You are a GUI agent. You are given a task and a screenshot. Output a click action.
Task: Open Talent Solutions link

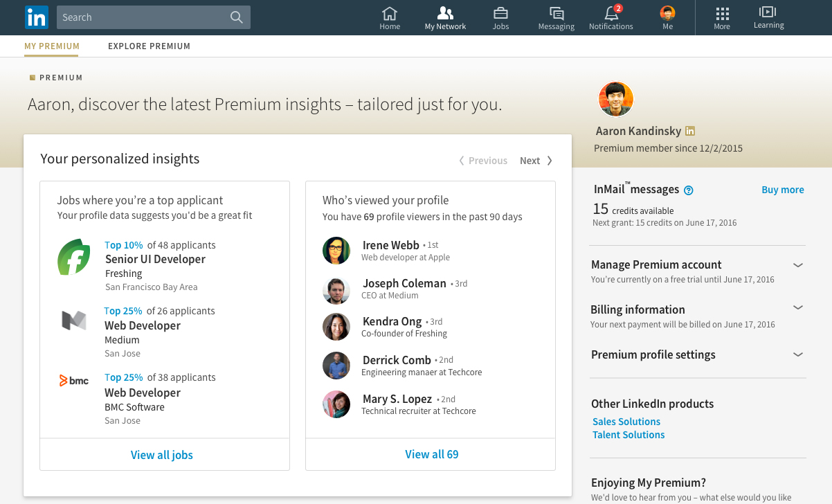[628, 435]
